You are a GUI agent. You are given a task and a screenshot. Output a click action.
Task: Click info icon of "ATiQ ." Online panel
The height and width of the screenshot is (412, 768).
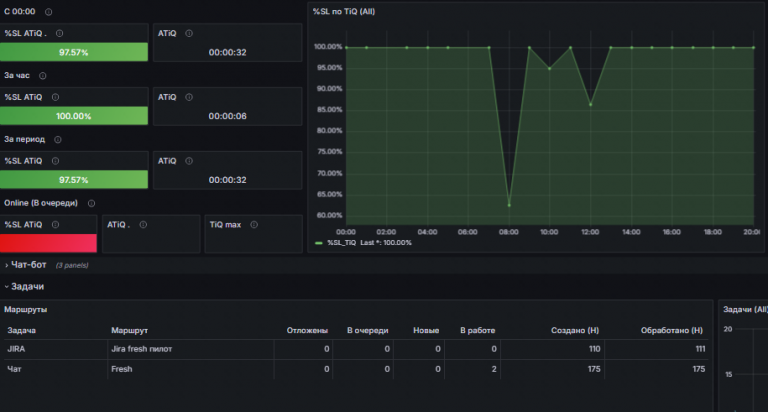click(x=143, y=224)
